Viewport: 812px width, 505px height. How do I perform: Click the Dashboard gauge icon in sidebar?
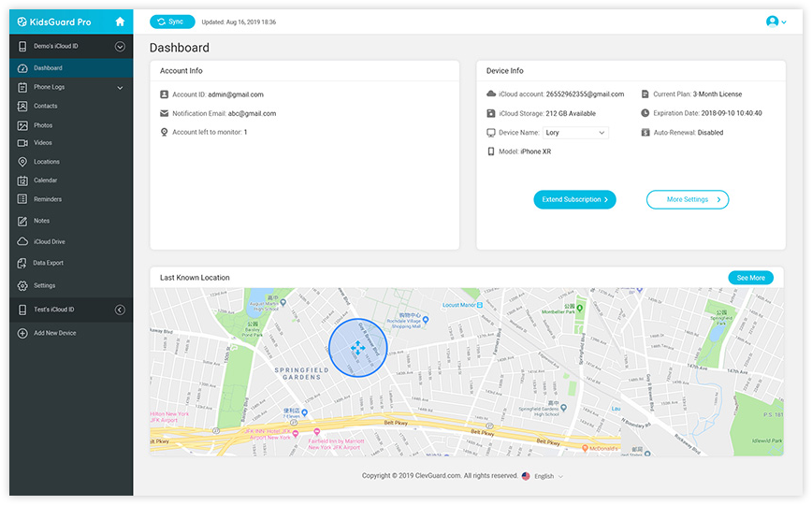[x=22, y=68]
